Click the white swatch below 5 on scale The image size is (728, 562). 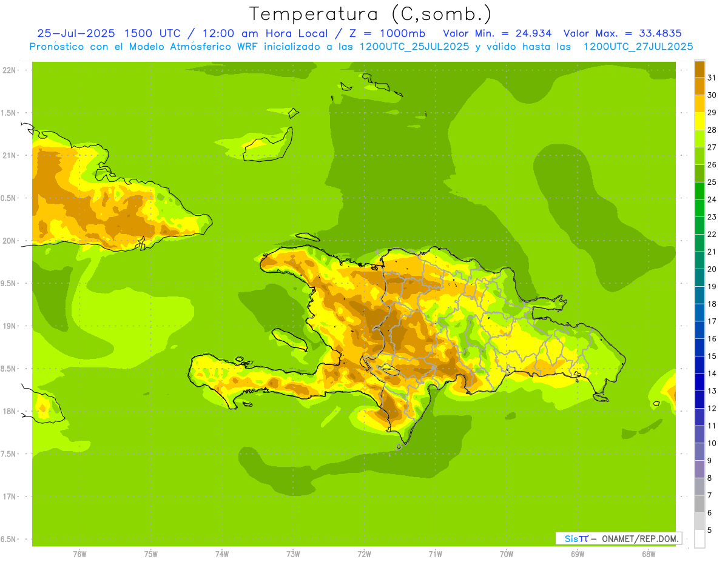point(699,538)
